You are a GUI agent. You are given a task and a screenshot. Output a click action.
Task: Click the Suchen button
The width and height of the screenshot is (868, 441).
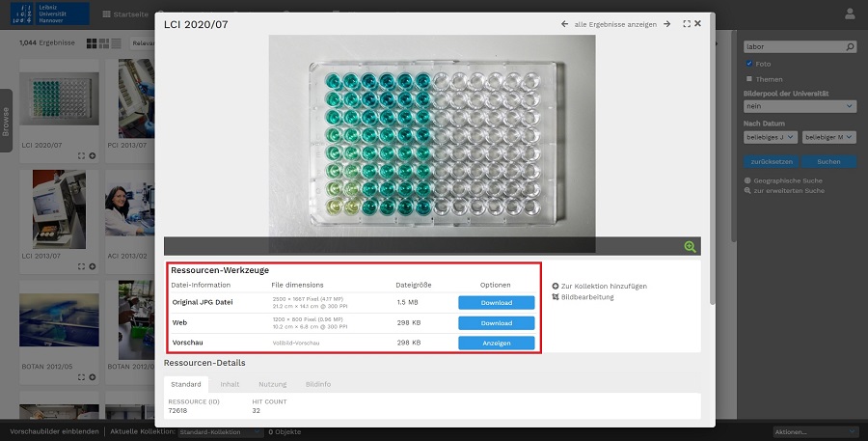(828, 162)
